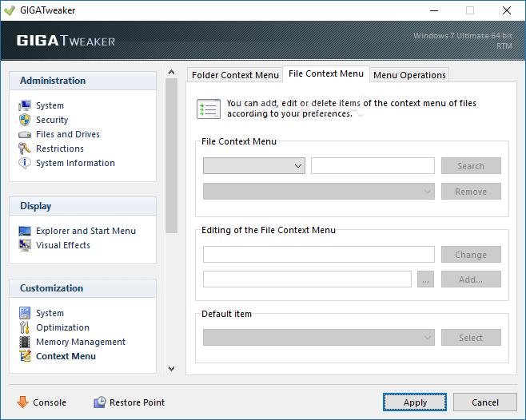Screen dimensions: 526x420
Task: Click the browse ellipsis button
Action: [426, 279]
